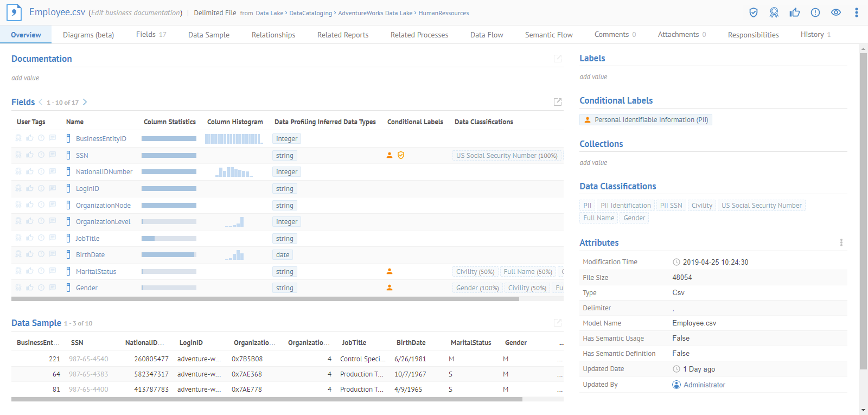Screen dimensions: 868x415
Task: Click Documentation add value field
Action: tap(25, 78)
